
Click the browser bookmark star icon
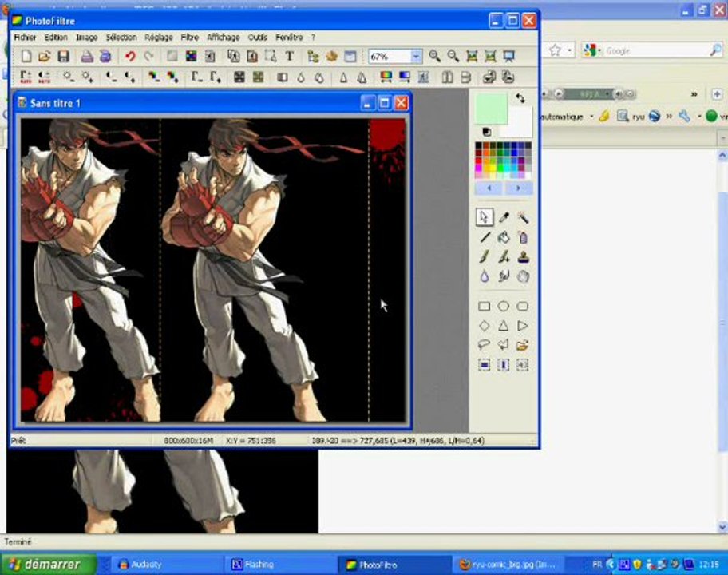556,50
